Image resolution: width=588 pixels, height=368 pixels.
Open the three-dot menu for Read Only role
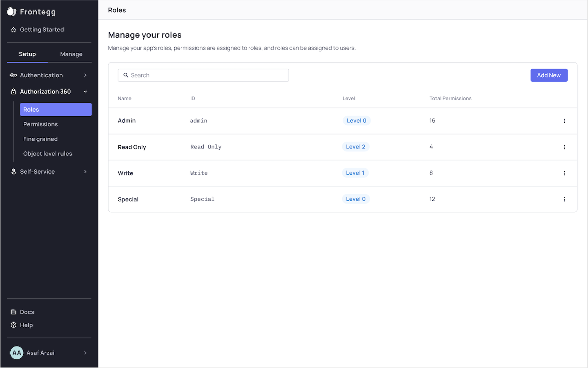(564, 147)
